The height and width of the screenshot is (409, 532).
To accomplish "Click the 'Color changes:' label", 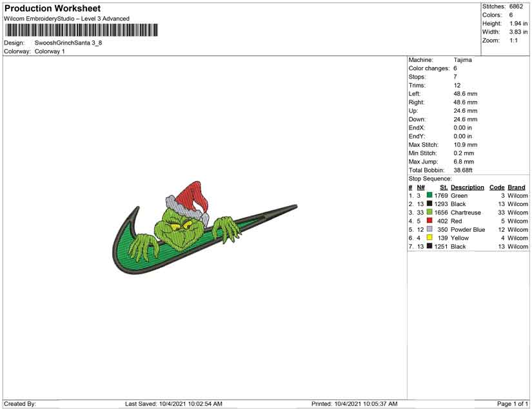I will [x=429, y=68].
